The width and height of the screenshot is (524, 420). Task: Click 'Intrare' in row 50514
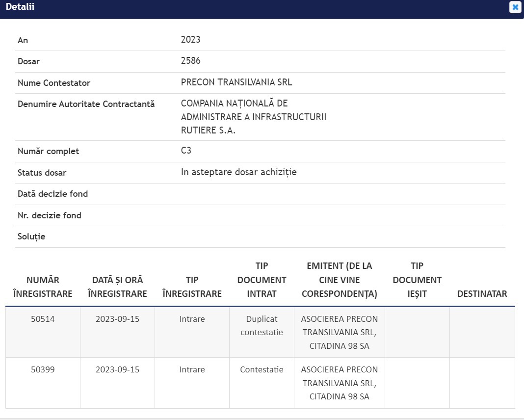(192, 319)
